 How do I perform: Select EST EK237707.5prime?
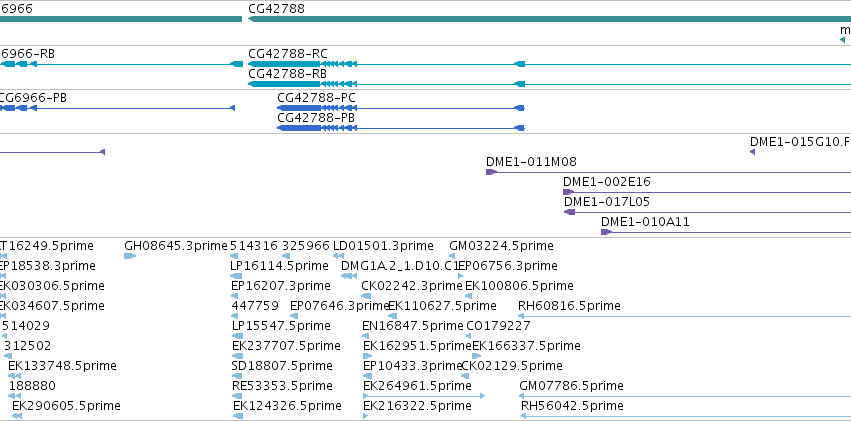pos(286,346)
